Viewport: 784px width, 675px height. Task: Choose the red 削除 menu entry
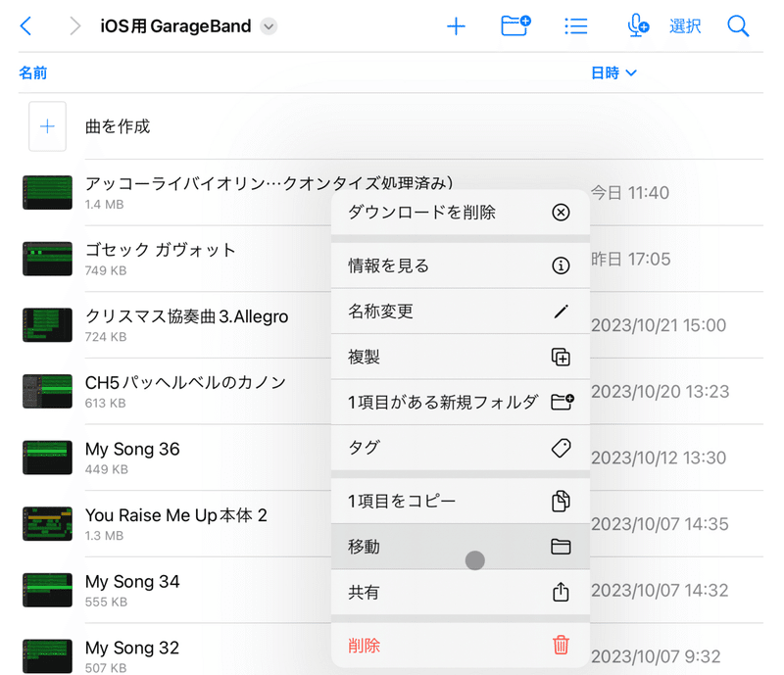click(x=461, y=645)
